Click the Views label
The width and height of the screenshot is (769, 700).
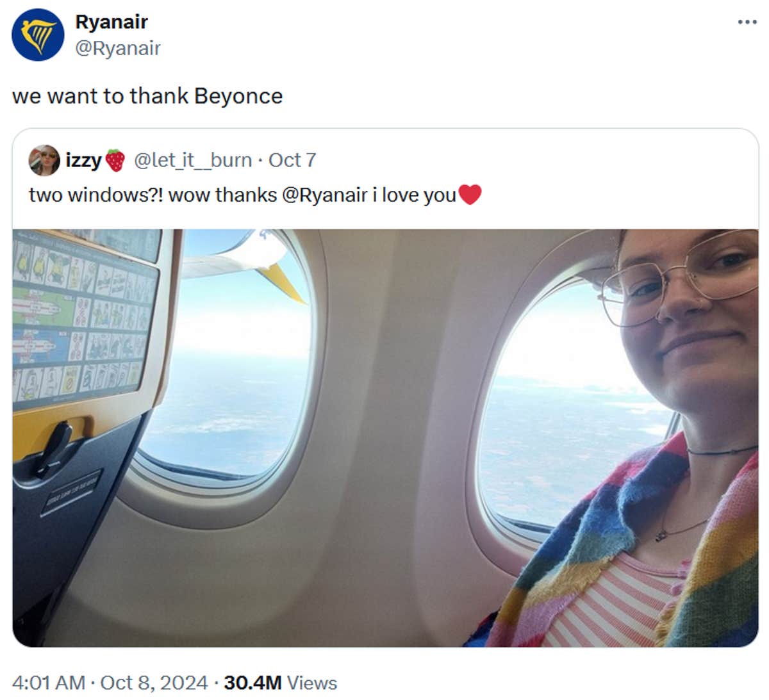[x=312, y=683]
